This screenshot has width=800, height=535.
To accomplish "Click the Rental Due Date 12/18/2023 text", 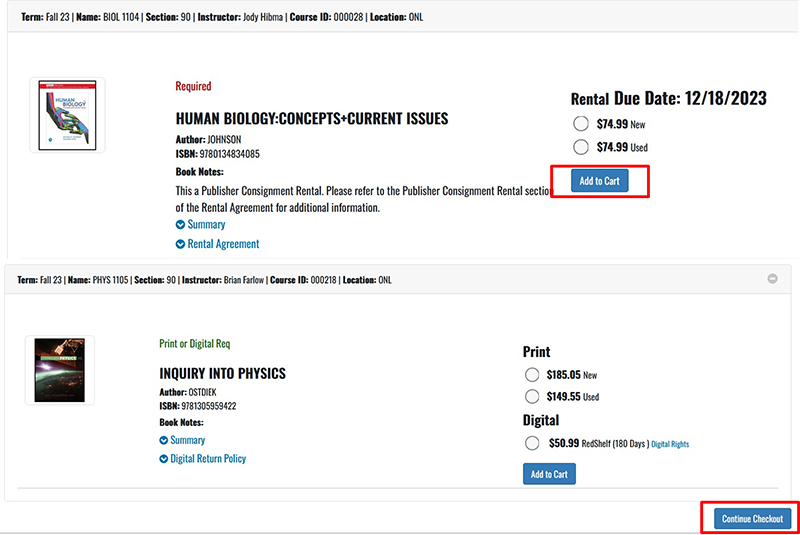I will [668, 98].
